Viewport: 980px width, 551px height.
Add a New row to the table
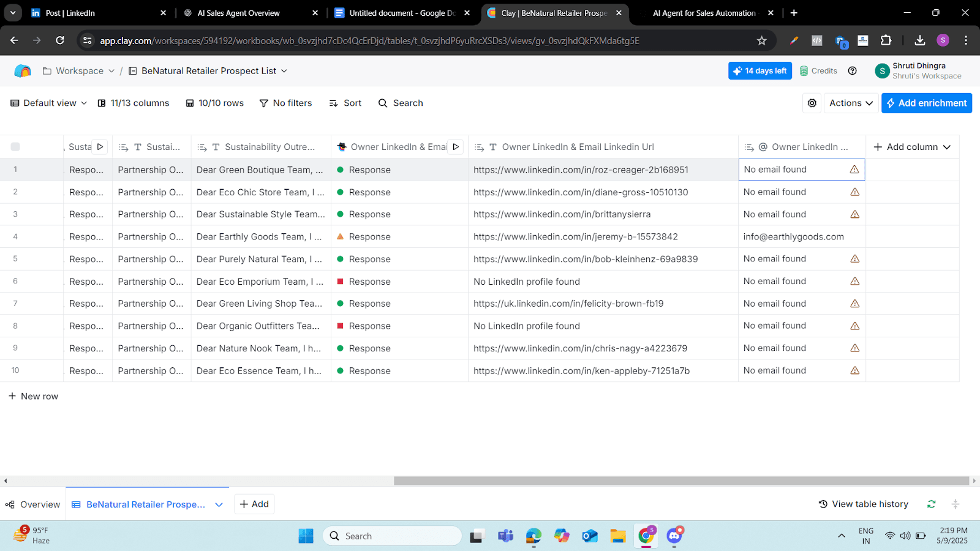click(x=34, y=396)
